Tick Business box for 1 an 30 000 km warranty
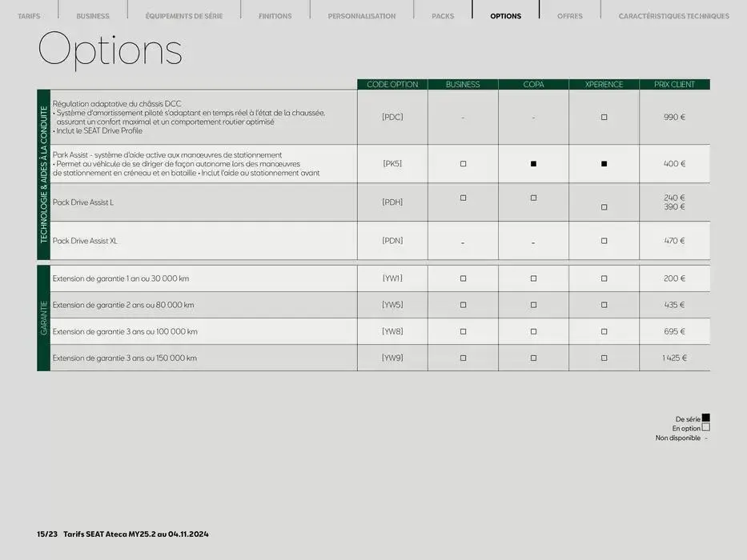Viewport: 747px width, 560px height. click(x=463, y=278)
